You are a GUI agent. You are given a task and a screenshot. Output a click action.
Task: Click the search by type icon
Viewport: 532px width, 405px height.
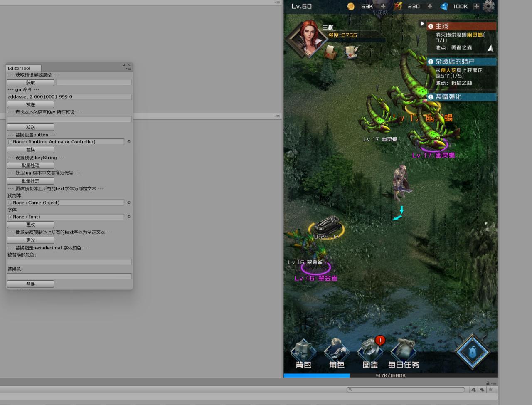tap(473, 390)
